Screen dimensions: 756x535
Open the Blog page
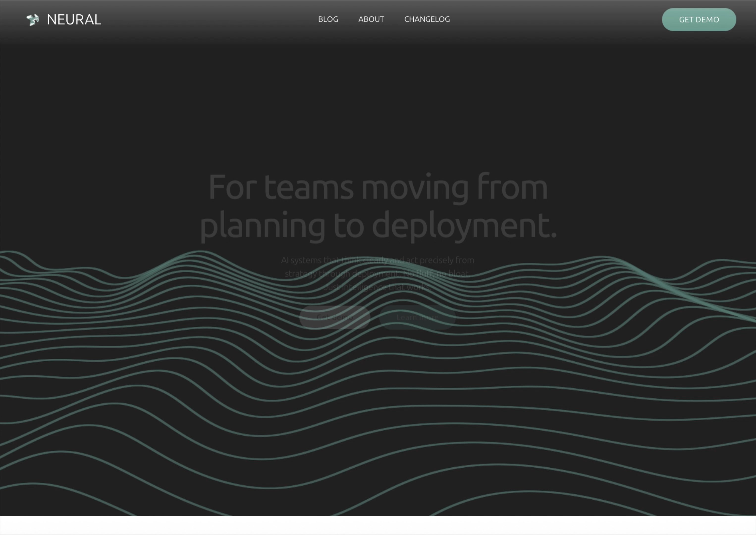click(328, 19)
